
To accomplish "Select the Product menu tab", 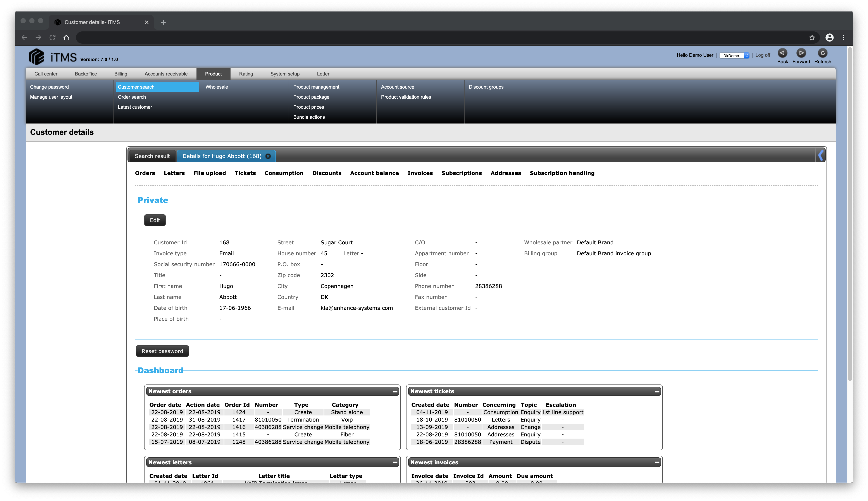I will coord(213,74).
